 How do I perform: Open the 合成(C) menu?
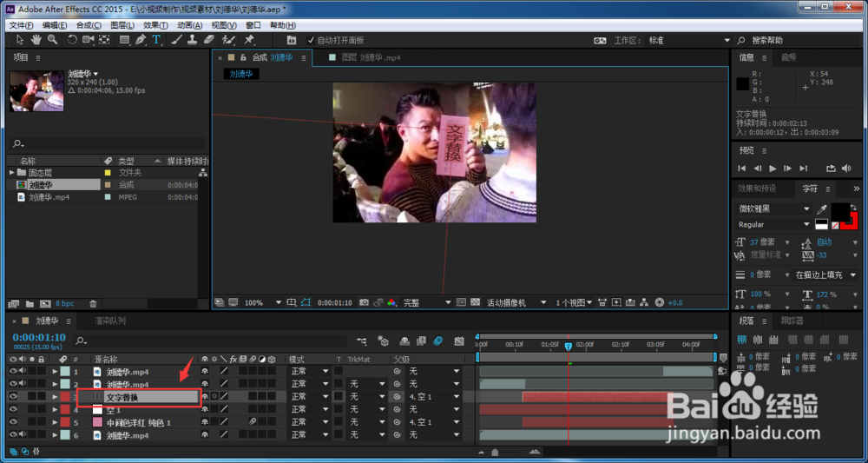click(x=89, y=25)
